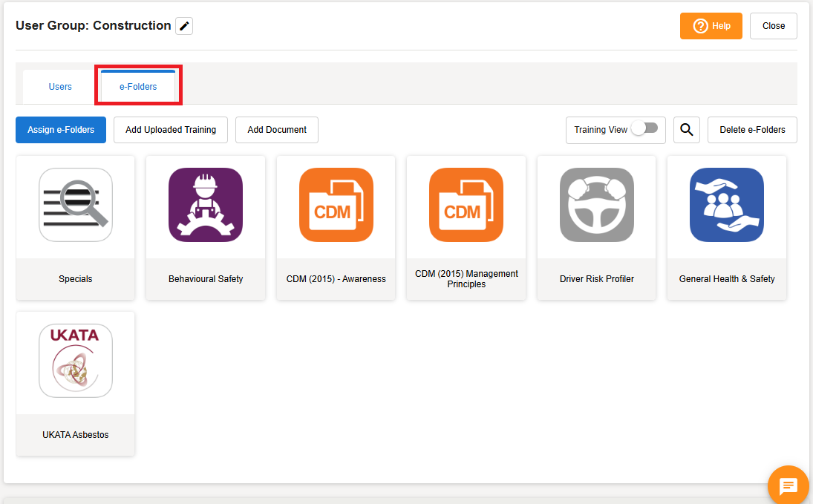Click the magnifying glass search icon
This screenshot has height=504, width=813.
click(687, 130)
